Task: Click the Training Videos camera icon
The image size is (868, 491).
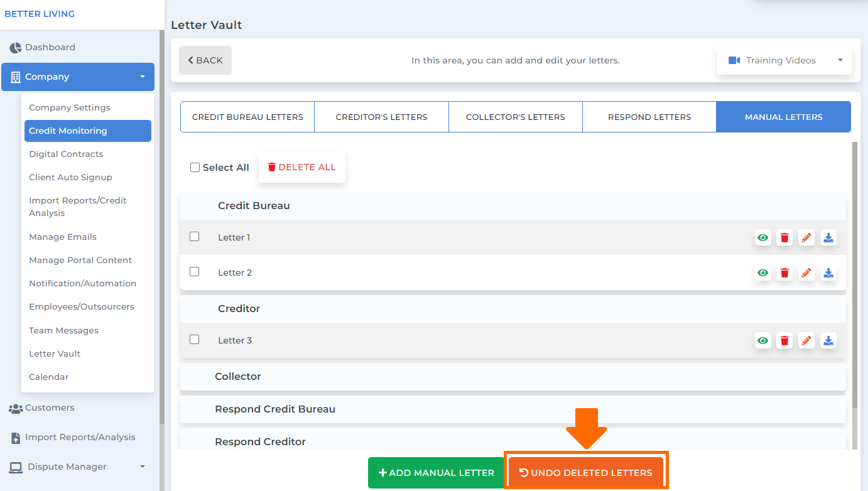Action: click(734, 60)
